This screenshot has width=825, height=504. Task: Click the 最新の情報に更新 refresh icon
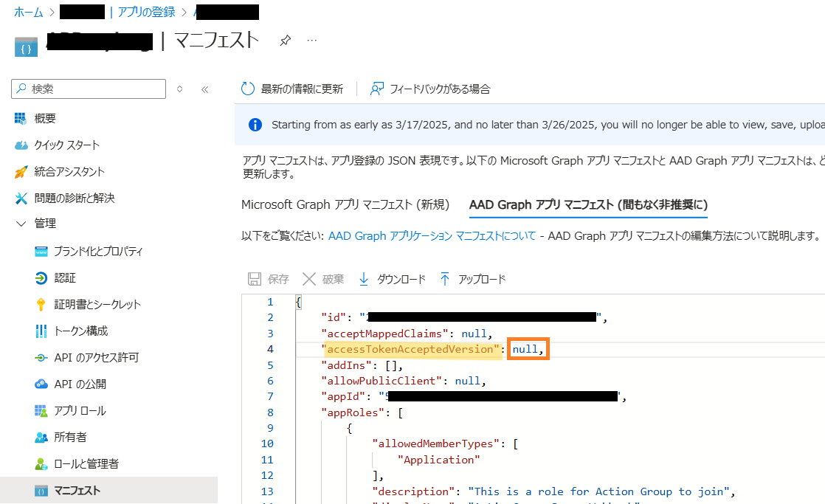pos(248,89)
